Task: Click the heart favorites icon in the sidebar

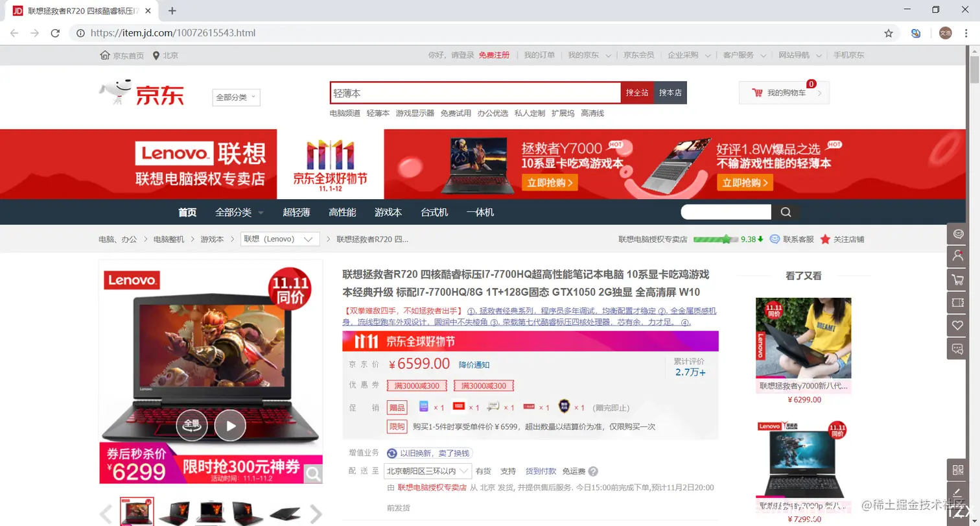Action: coord(958,325)
